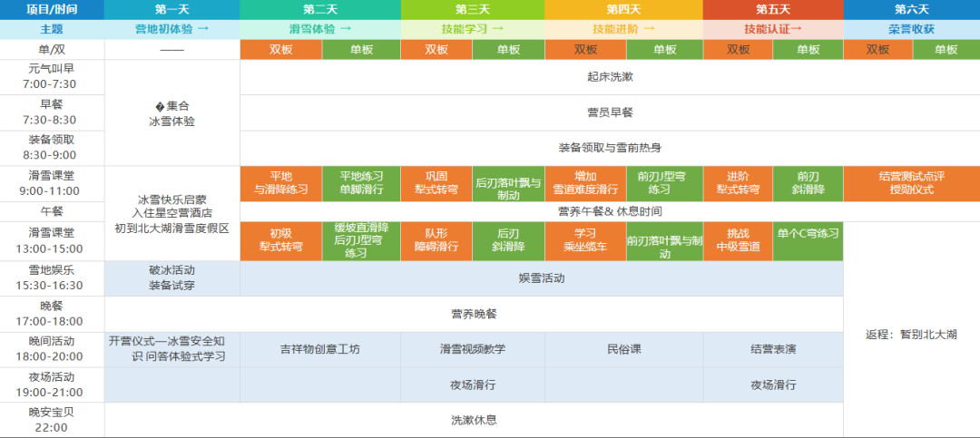Click the 滑雪体验 → theme label
This screenshot has width=980, height=438.
319,29
